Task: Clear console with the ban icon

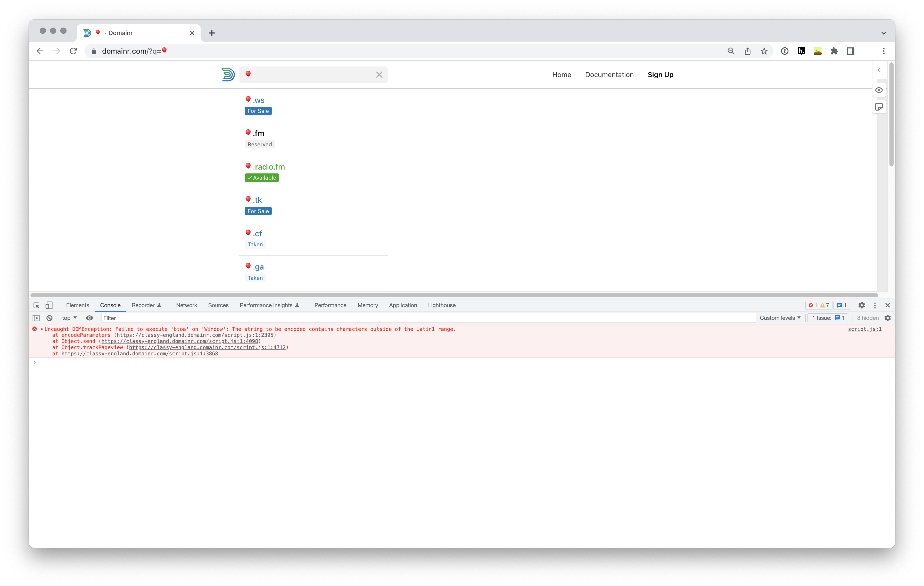Action: [49, 318]
